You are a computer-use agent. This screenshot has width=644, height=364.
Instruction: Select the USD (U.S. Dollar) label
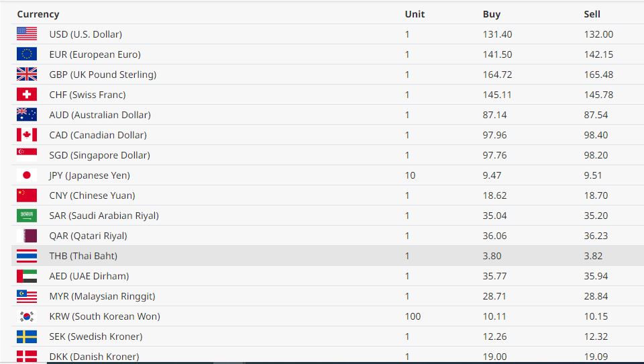[85, 34]
